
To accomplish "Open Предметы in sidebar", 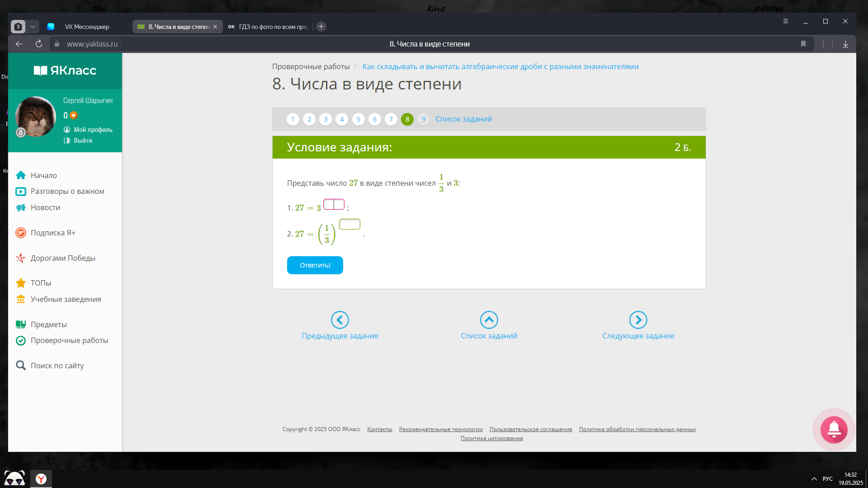I will click(x=48, y=324).
